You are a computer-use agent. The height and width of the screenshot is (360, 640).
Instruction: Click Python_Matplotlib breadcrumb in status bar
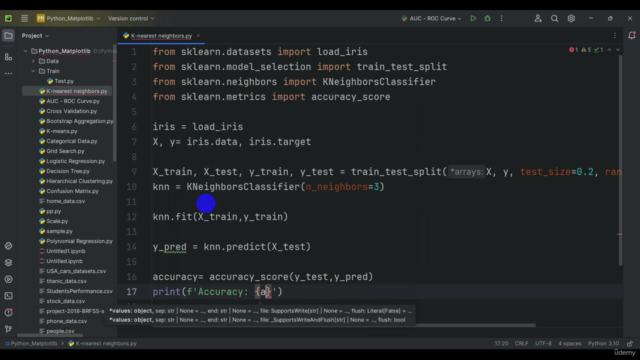click(31, 344)
